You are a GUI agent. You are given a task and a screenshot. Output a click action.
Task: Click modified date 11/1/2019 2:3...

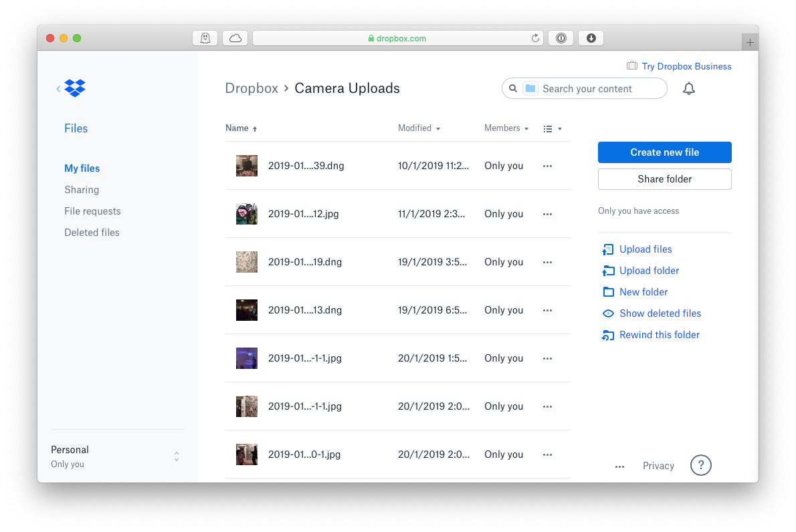[x=431, y=214]
